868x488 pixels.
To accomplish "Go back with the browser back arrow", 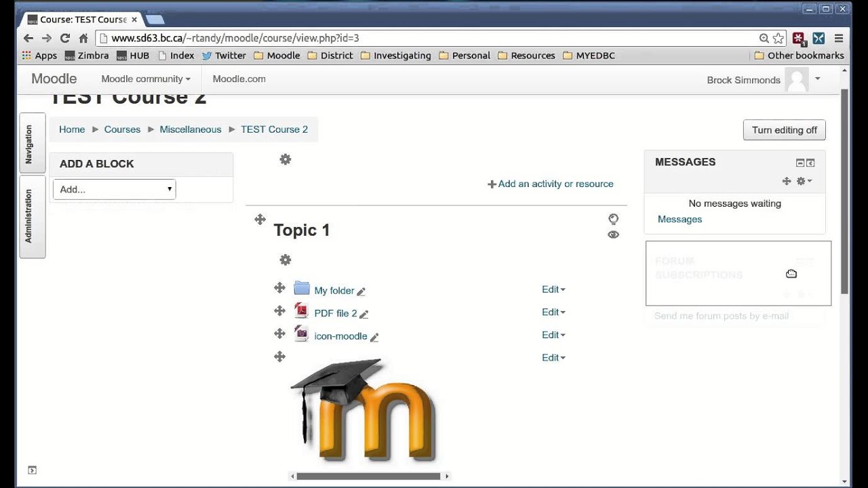I will [28, 39].
